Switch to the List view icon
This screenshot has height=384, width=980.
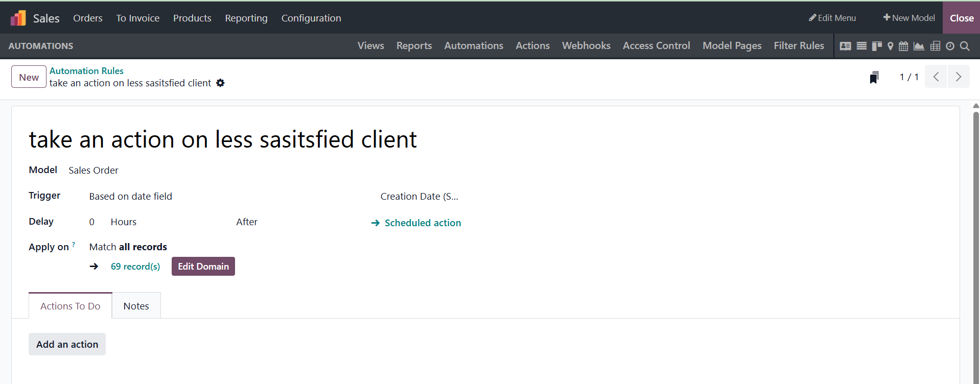pos(861,46)
